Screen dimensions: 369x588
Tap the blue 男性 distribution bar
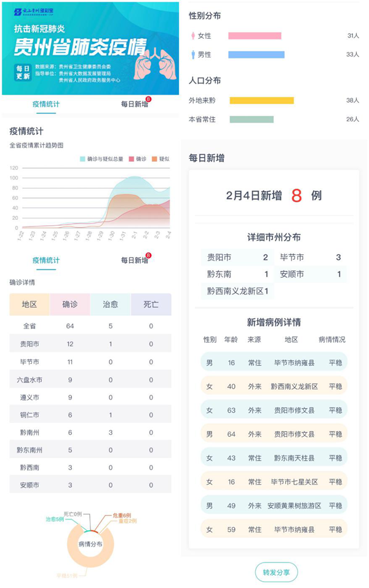tap(256, 55)
